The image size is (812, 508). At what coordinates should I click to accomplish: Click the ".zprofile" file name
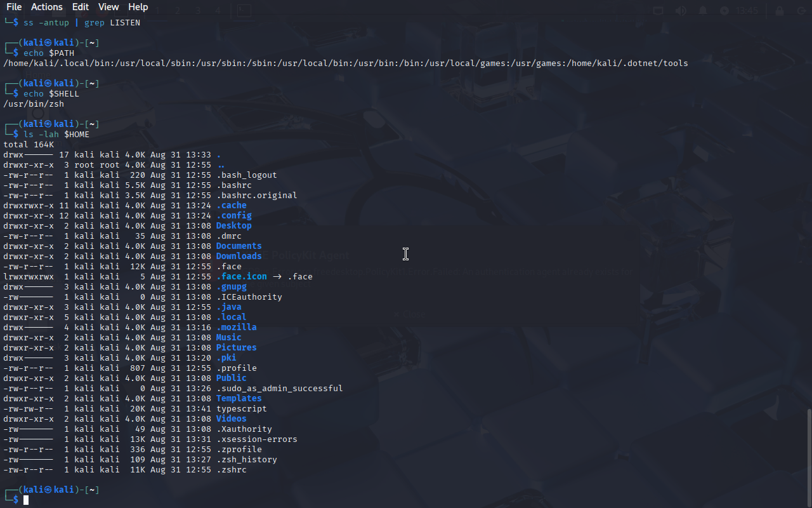[239, 450]
